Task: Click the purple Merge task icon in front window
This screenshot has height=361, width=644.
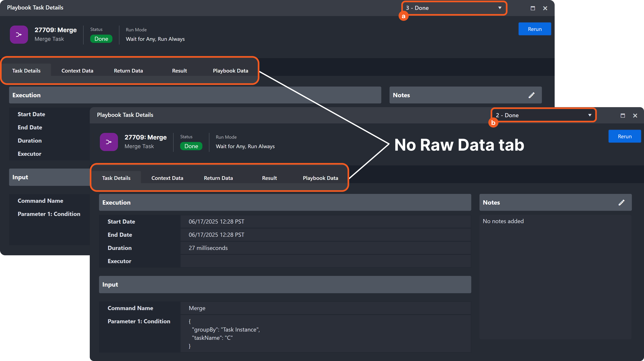Action: [x=109, y=142]
